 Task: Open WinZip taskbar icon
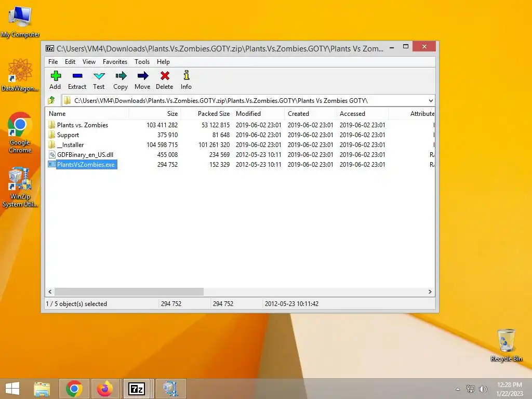(x=171, y=389)
